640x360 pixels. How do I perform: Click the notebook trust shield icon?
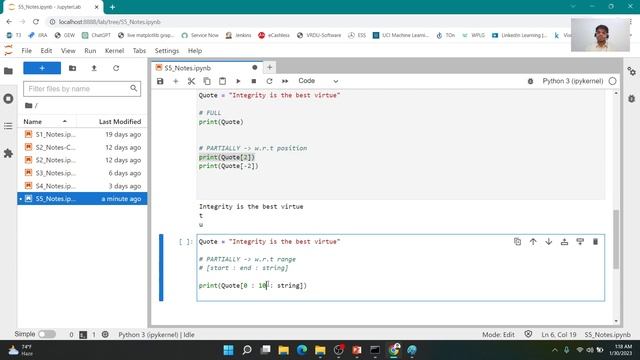pyautogui.click(x=528, y=334)
